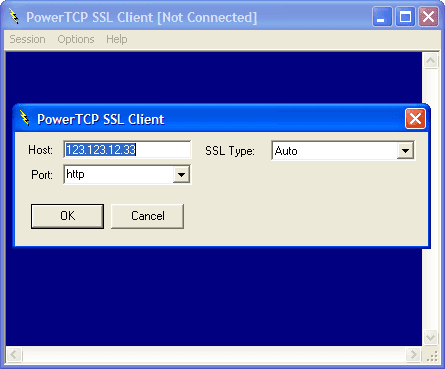The image size is (445, 369).
Task: Click the horizontal scrollbar right arrow
Action: [414, 354]
